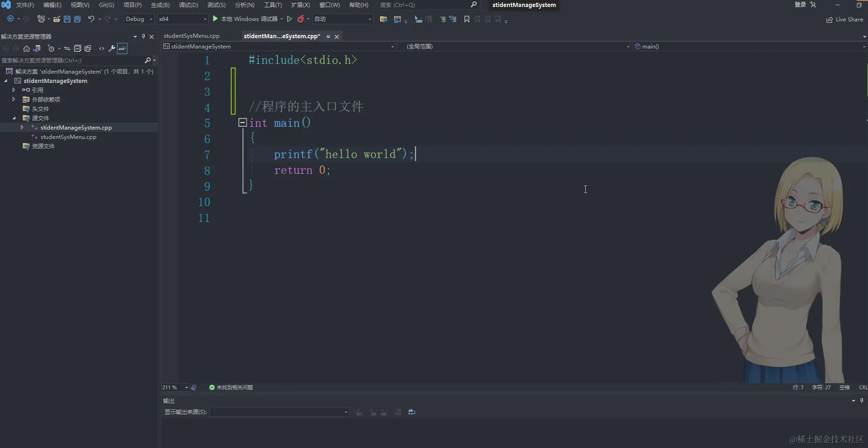Select studentSysMenu.cpp in Solution Explorer

point(69,137)
